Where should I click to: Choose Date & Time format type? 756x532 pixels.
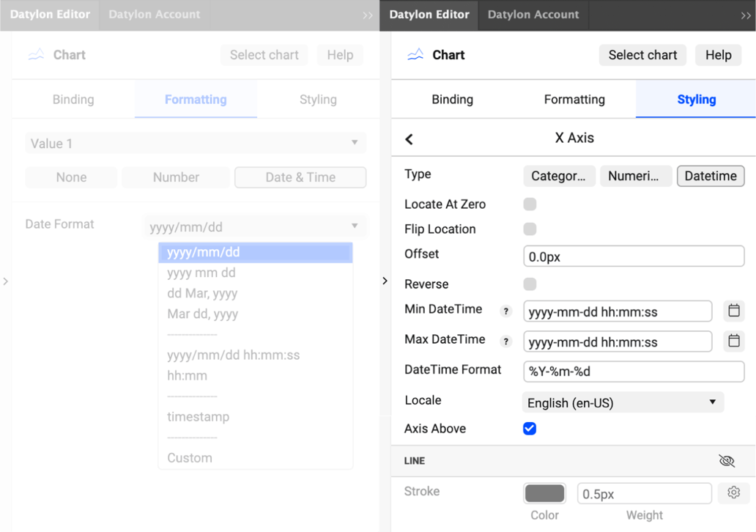pyautogui.click(x=300, y=177)
